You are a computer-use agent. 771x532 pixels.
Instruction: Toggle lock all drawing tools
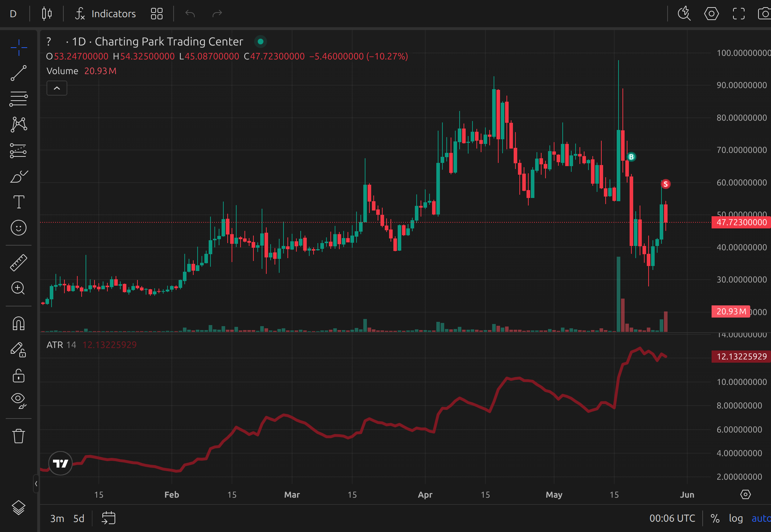(x=19, y=376)
